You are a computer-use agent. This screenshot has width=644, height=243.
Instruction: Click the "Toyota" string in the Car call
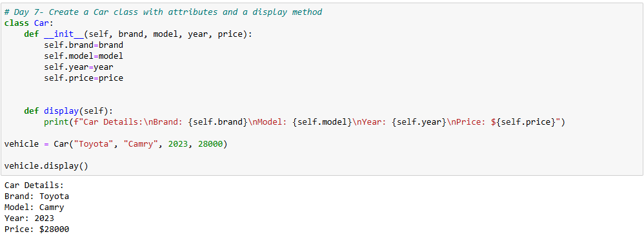pos(93,144)
